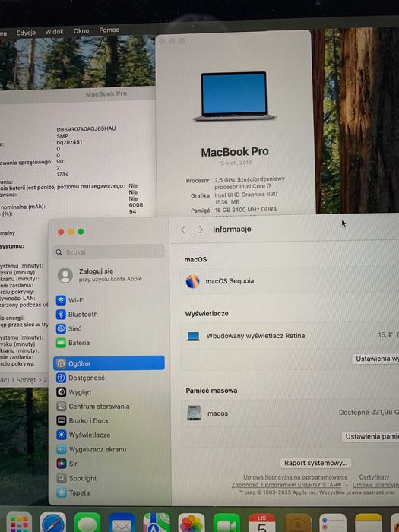
Task: Open Safari from the Dock
Action: (53, 523)
